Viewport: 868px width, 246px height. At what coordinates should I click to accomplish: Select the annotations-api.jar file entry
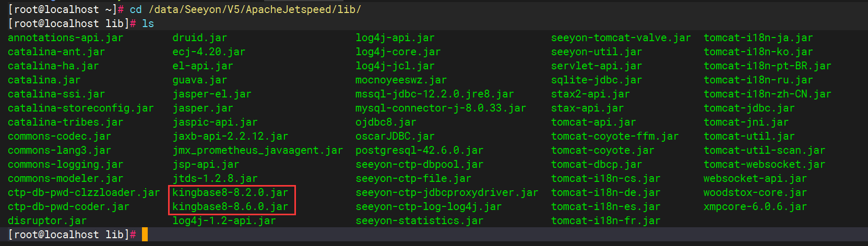65,38
